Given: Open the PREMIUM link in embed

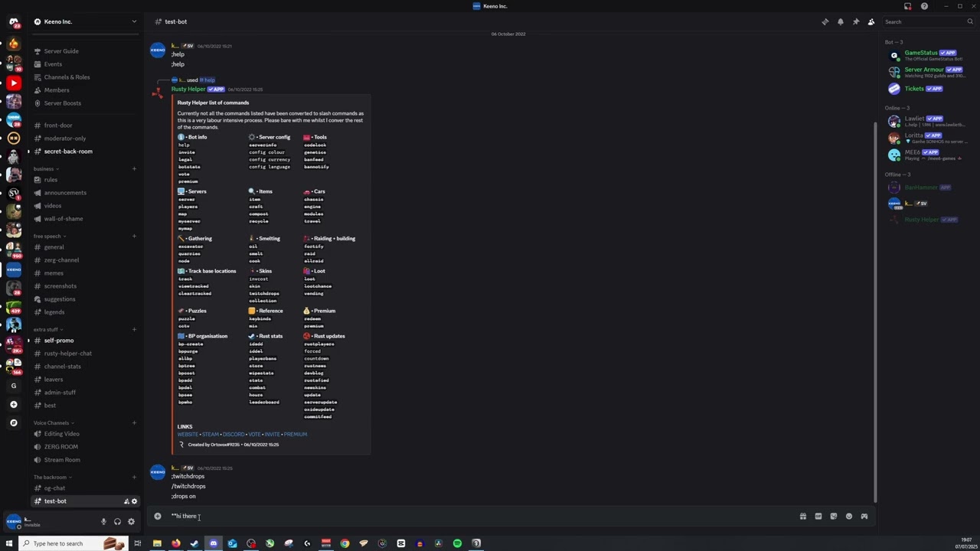Looking at the screenshot, I should tap(296, 435).
